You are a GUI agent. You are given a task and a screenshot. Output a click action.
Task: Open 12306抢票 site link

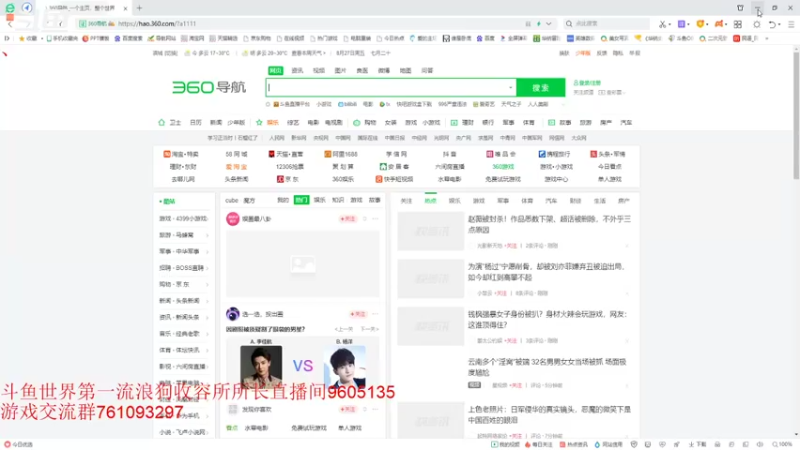[x=290, y=167]
